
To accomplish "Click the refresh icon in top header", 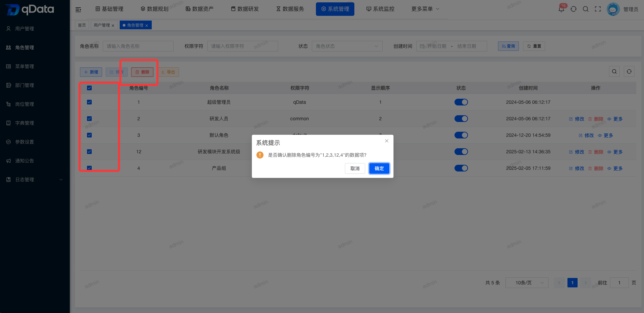I will pos(574,9).
